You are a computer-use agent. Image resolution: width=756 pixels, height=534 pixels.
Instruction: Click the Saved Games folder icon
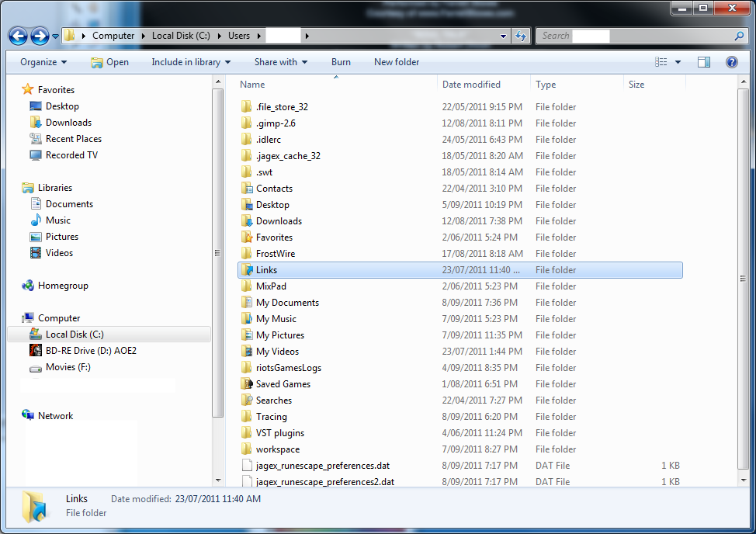(x=247, y=384)
